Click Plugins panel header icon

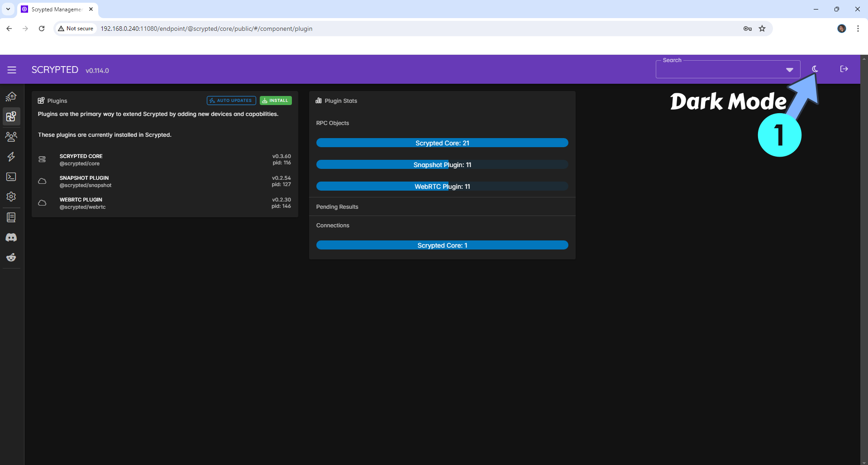tap(41, 101)
